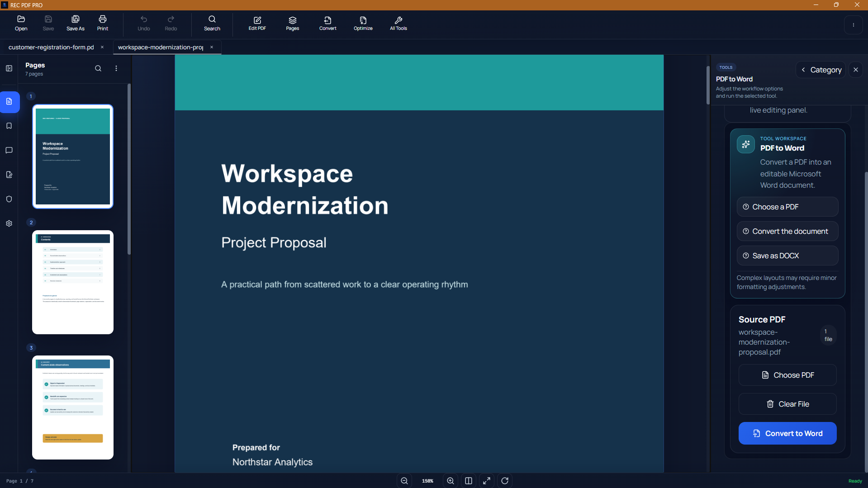868x488 pixels.
Task: Open the security shield sidebar icon
Action: [9, 199]
